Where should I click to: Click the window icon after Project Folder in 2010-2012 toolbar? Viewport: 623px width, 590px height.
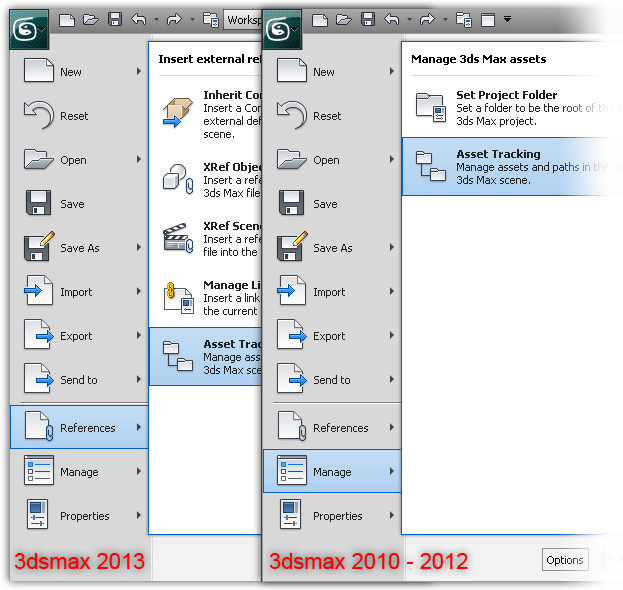(488, 19)
